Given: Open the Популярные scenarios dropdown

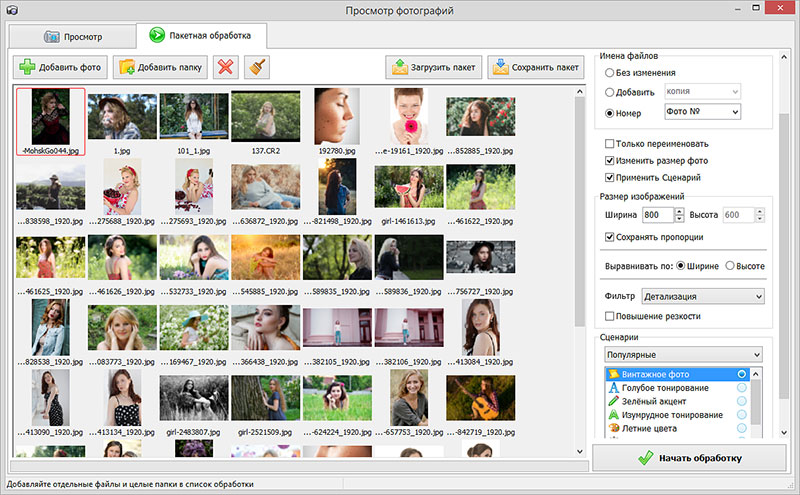Looking at the screenshot, I should click(x=684, y=355).
